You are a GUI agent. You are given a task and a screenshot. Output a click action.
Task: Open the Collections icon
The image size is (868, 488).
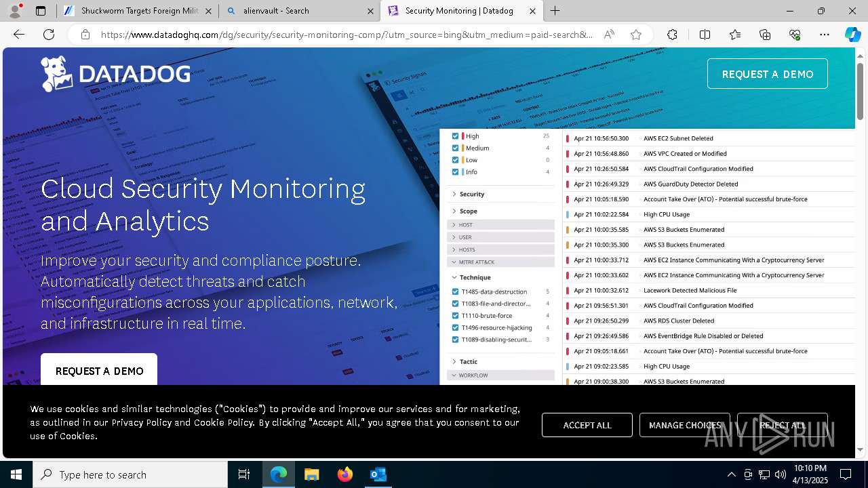(x=765, y=35)
